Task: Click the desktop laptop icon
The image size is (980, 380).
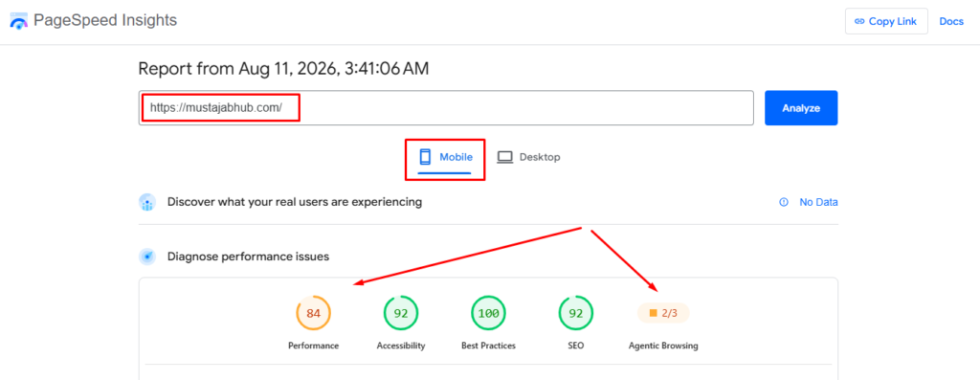Action: click(x=505, y=158)
